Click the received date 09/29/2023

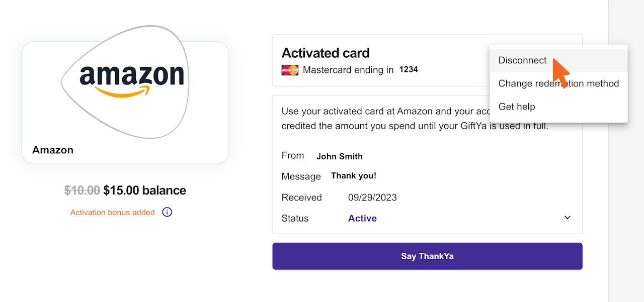(372, 197)
